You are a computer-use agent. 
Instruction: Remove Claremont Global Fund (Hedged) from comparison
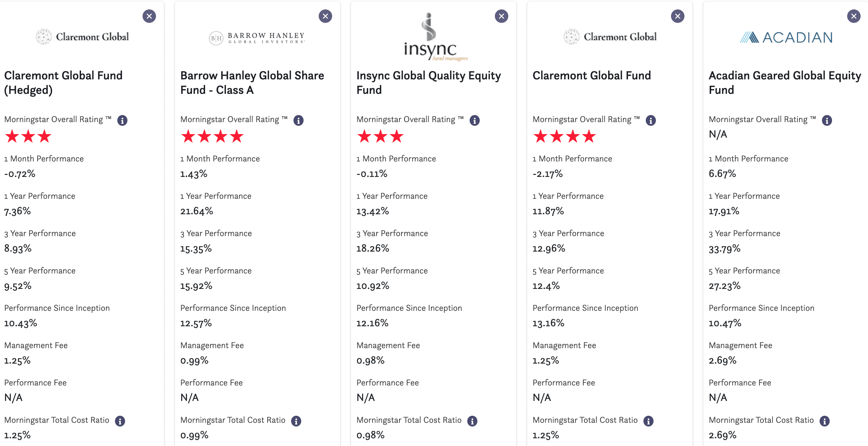pos(149,16)
